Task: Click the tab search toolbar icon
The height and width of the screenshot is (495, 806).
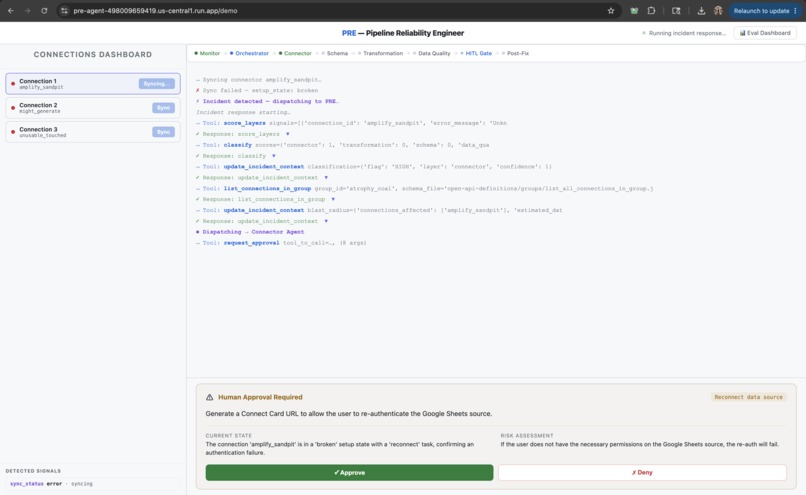Action: point(676,11)
